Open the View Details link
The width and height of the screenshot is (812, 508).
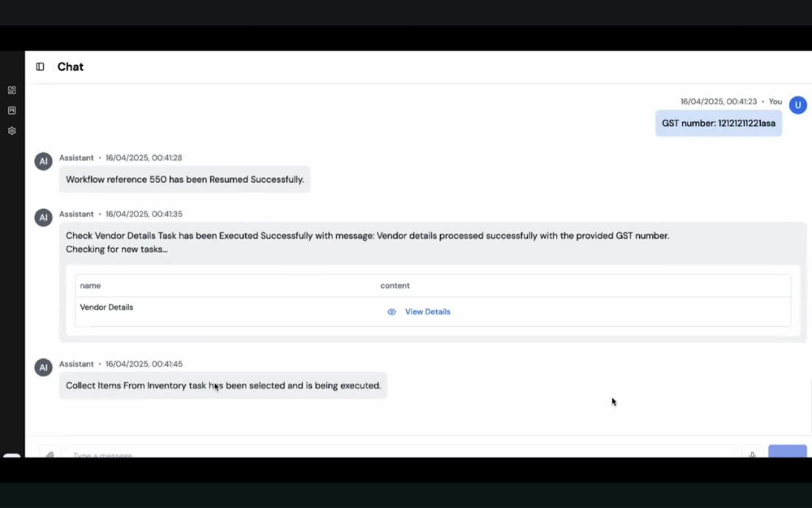(x=427, y=312)
